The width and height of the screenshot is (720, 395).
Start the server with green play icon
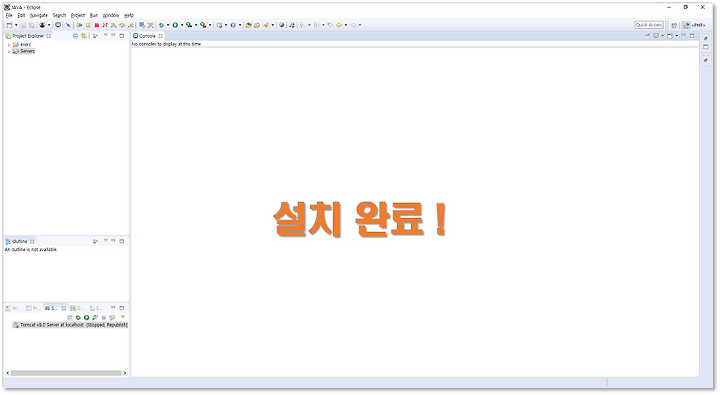pos(86,318)
